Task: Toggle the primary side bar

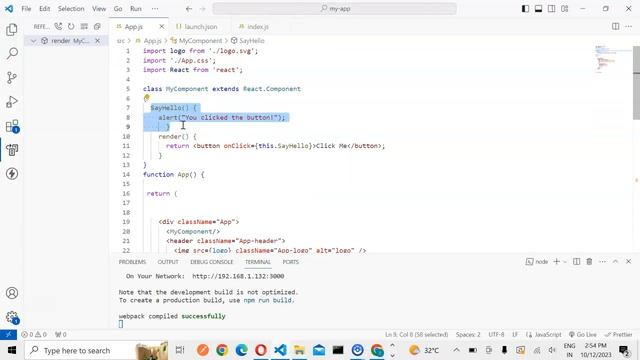Action: pos(526,9)
